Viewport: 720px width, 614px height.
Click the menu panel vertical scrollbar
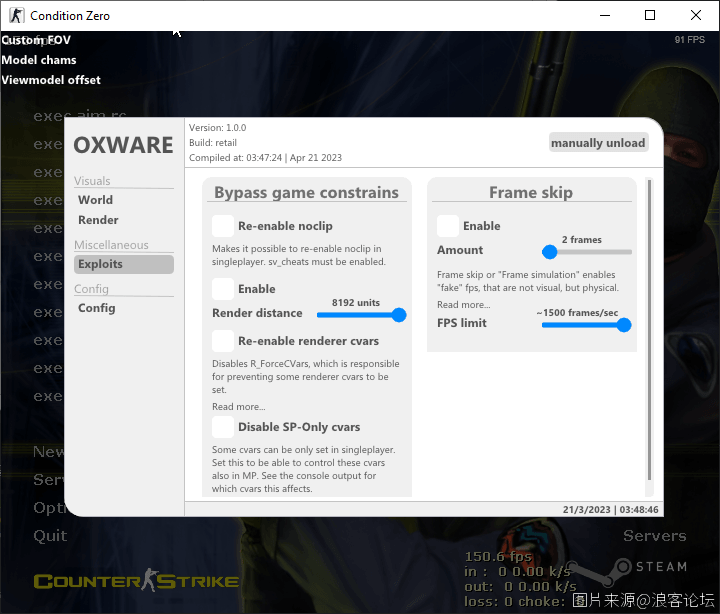pos(649,330)
